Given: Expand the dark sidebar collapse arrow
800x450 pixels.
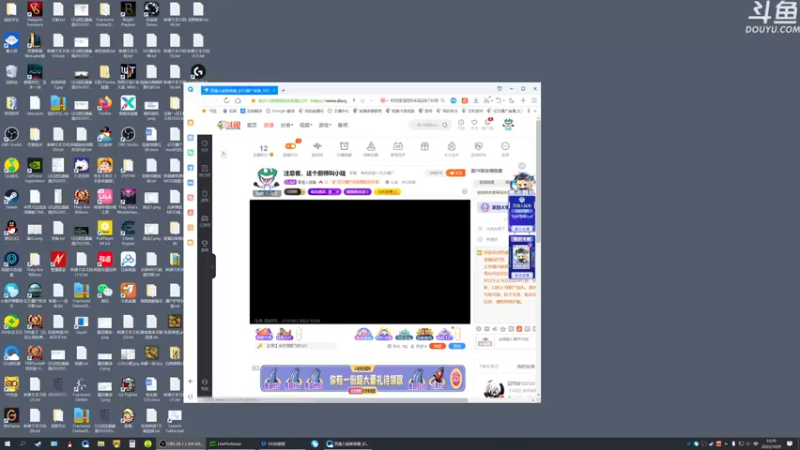Looking at the screenshot, I should (x=212, y=266).
